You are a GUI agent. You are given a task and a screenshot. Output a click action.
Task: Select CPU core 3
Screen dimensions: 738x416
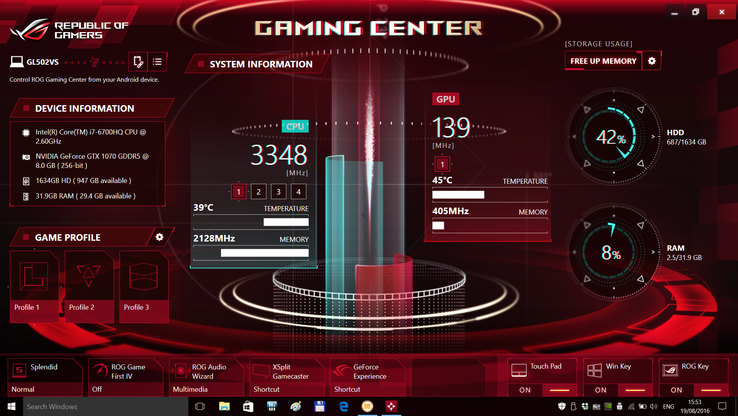[278, 192]
